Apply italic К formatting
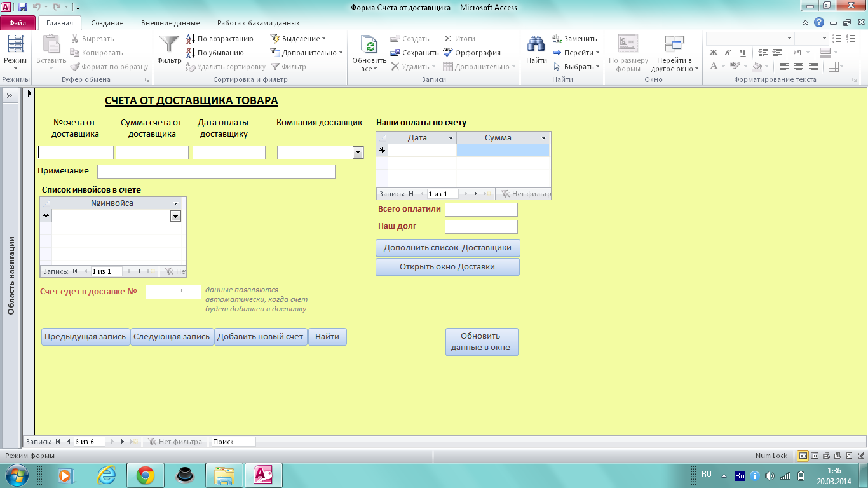Image resolution: width=868 pixels, height=488 pixels. tap(728, 52)
